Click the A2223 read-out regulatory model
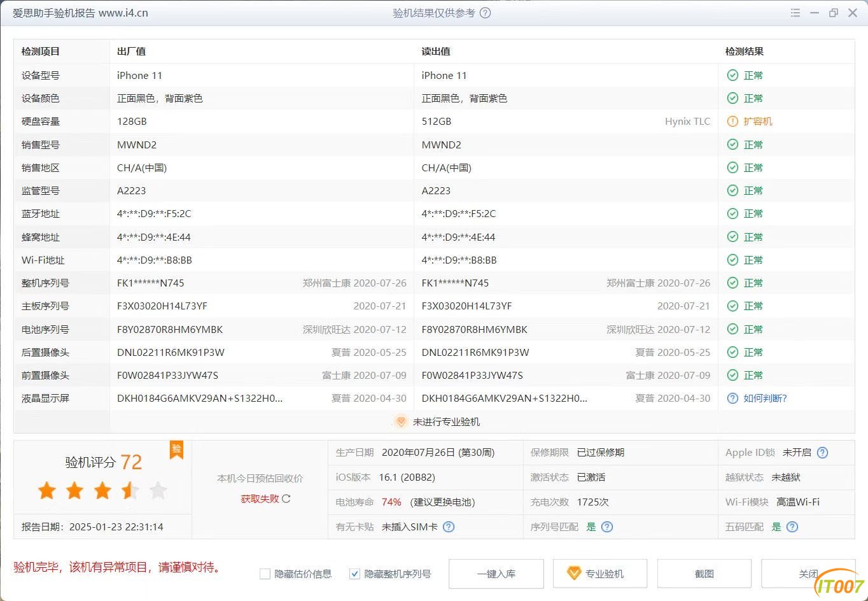 click(x=436, y=190)
